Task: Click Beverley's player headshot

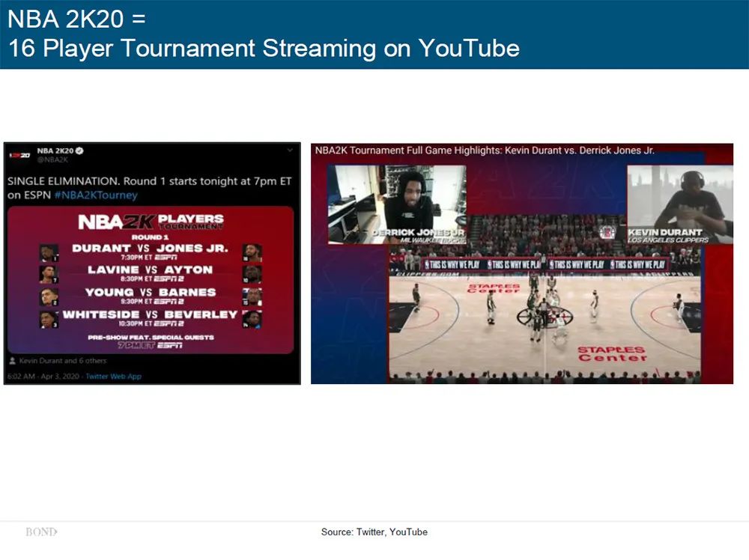Action: (252, 320)
